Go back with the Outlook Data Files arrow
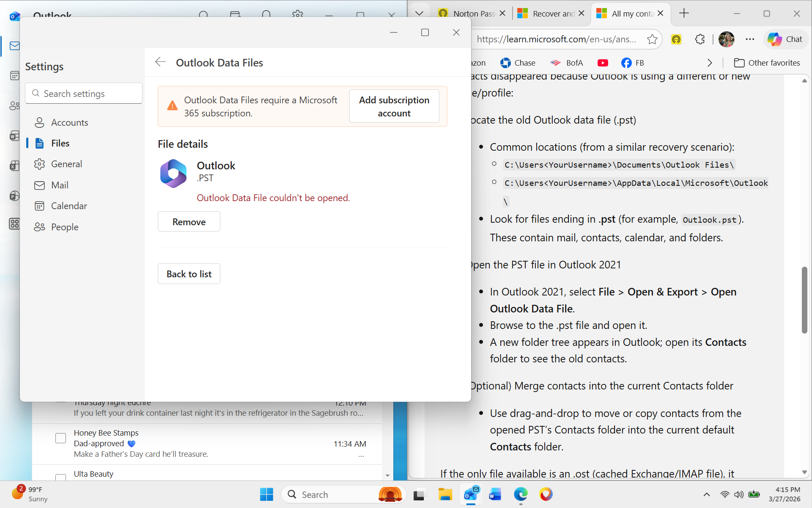Viewport: 812px width, 508px height. coord(160,62)
